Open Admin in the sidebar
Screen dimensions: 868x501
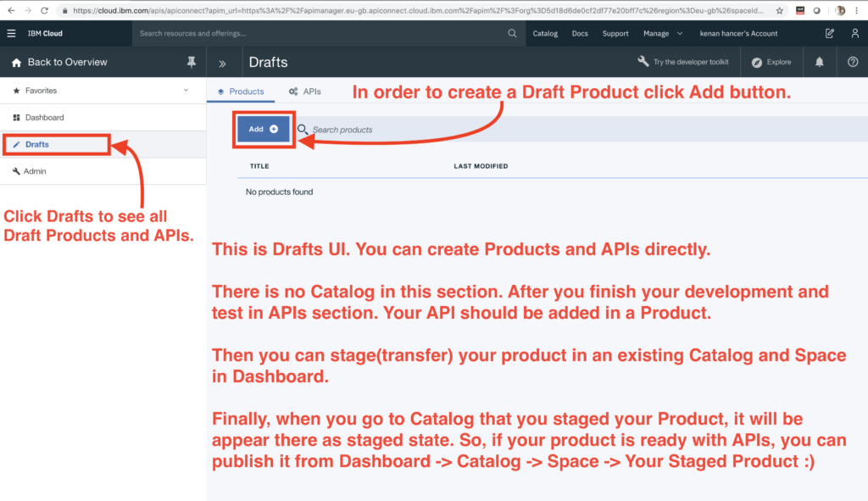click(103, 171)
